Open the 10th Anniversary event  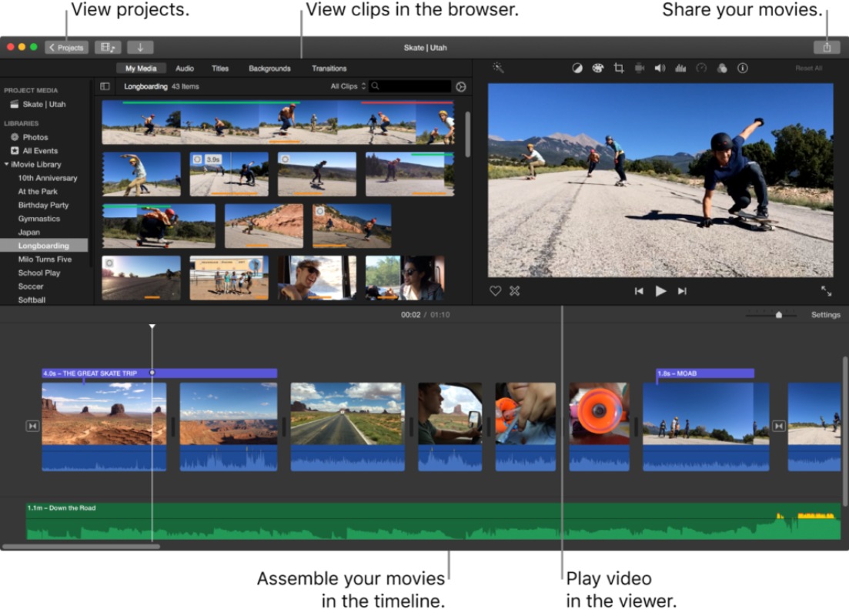click(x=48, y=178)
